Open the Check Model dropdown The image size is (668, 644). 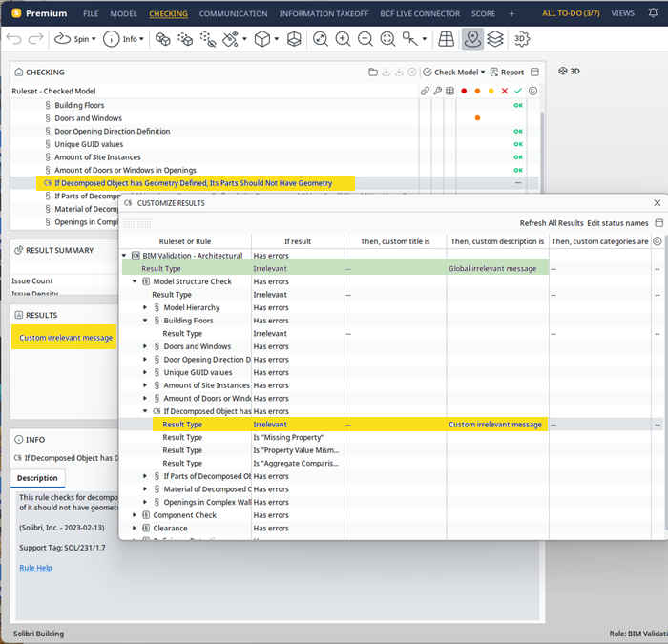click(453, 72)
